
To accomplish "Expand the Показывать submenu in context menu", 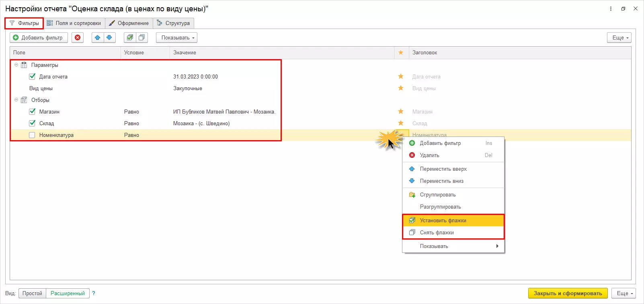I will [453, 246].
